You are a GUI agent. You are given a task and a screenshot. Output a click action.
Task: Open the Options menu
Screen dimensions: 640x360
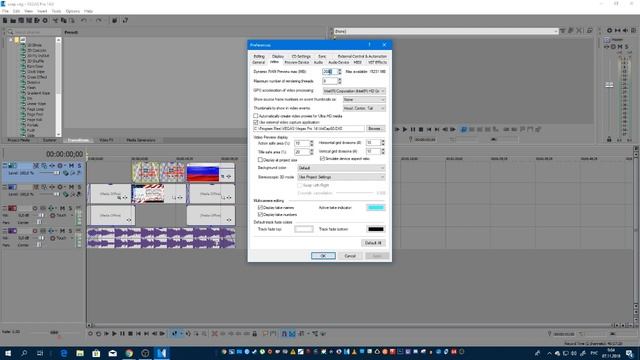coord(73,11)
